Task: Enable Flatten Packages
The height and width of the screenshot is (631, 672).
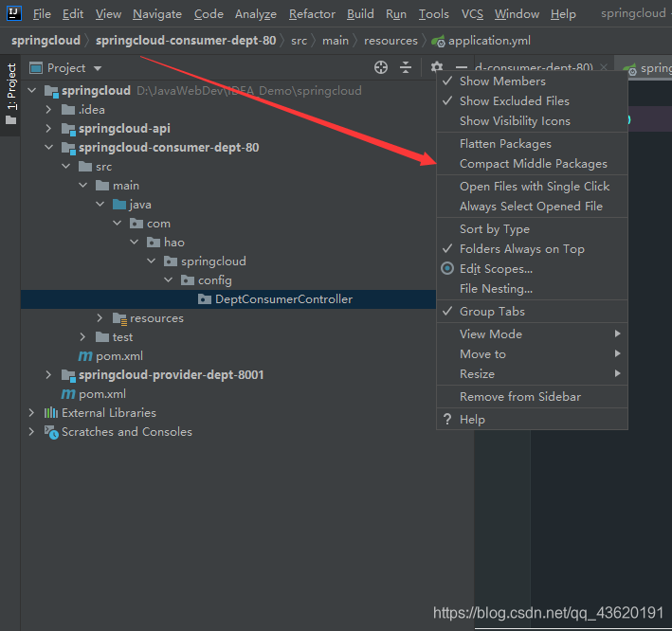Action: tap(532, 143)
